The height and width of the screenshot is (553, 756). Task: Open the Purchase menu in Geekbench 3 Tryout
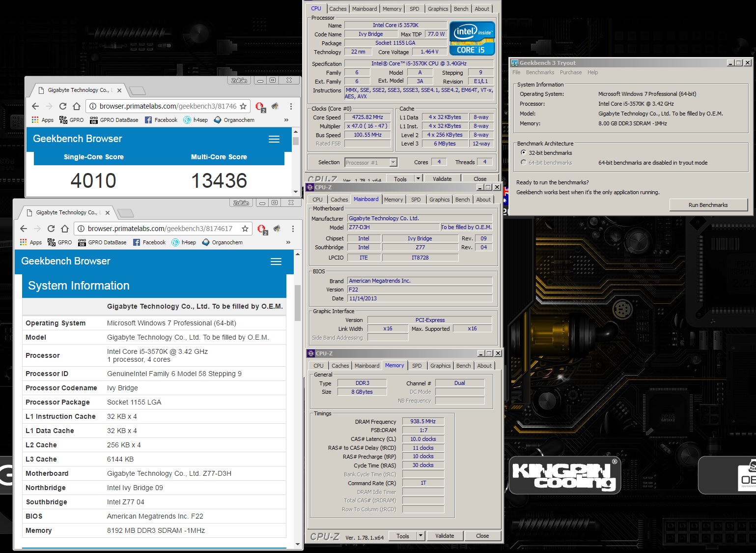tap(570, 72)
